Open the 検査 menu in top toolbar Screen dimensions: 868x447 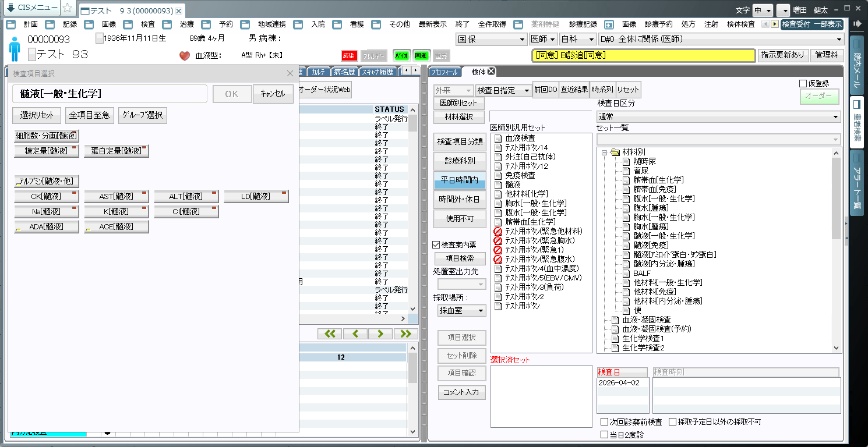pos(148,24)
